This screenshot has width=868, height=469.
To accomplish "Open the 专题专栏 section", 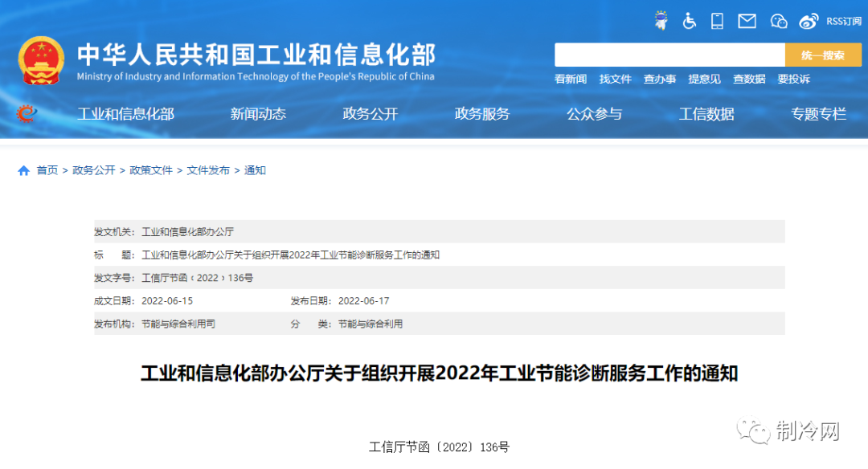I will (x=817, y=114).
